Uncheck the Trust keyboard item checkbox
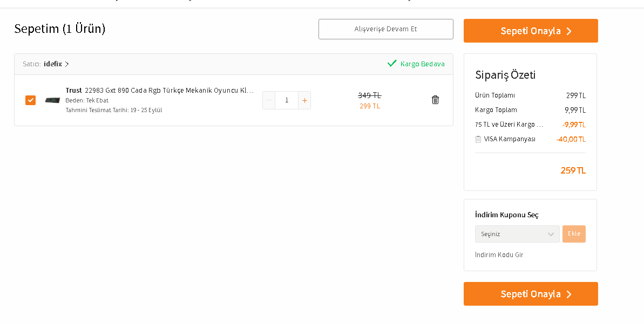Viewport: 644px width, 324px height. click(x=30, y=100)
